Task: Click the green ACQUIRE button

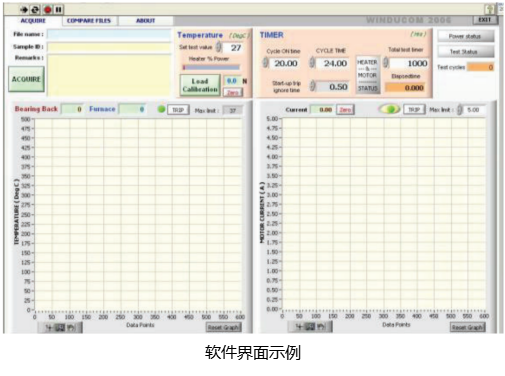Action: point(26,79)
